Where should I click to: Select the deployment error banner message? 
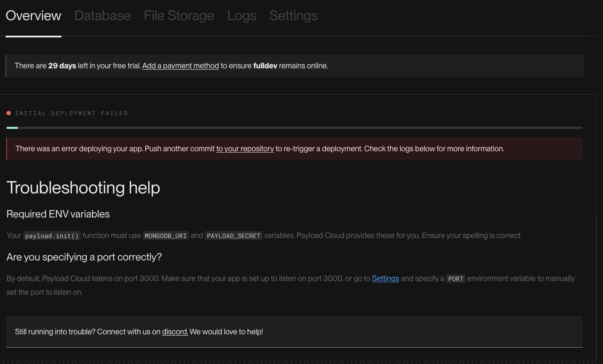(x=260, y=149)
